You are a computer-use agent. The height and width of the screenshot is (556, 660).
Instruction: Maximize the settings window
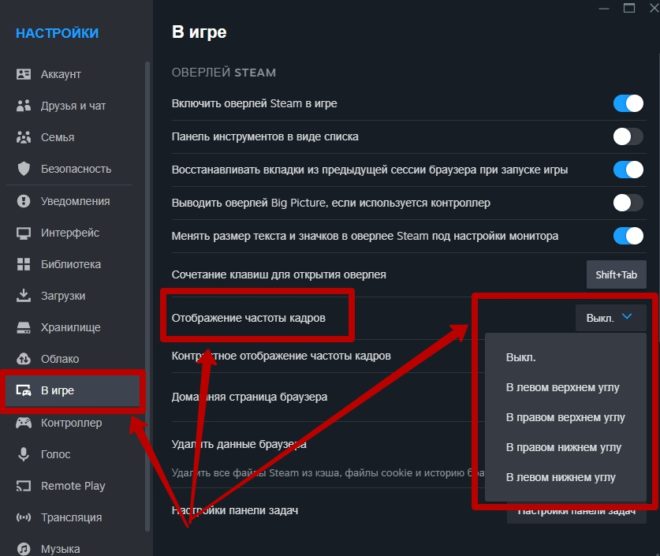(x=629, y=8)
